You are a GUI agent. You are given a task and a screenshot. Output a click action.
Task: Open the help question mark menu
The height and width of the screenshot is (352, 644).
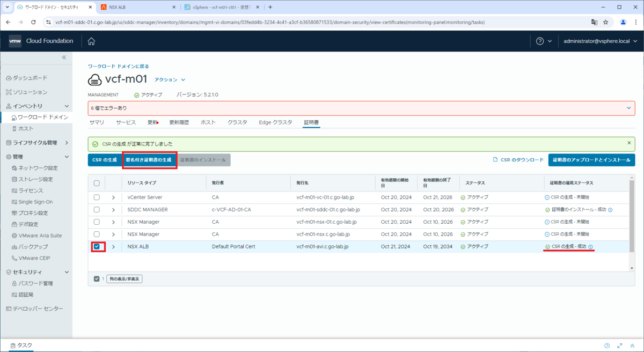point(543,41)
